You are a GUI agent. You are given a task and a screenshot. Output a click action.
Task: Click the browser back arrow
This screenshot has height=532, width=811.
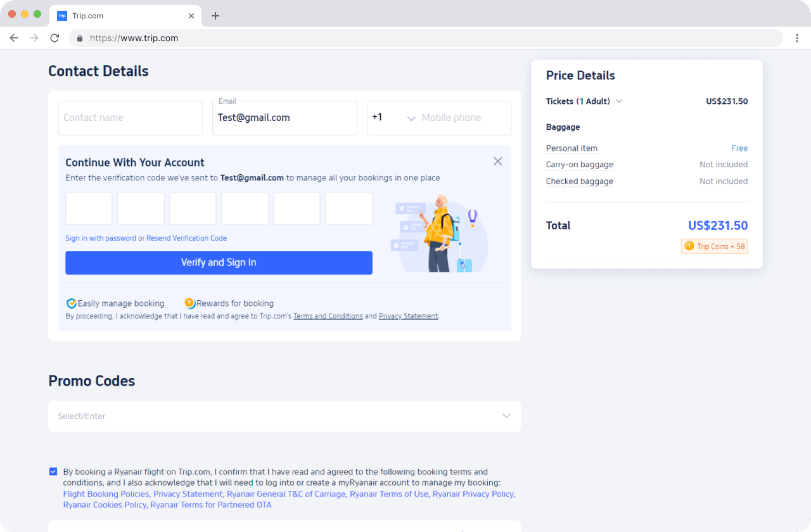click(14, 38)
